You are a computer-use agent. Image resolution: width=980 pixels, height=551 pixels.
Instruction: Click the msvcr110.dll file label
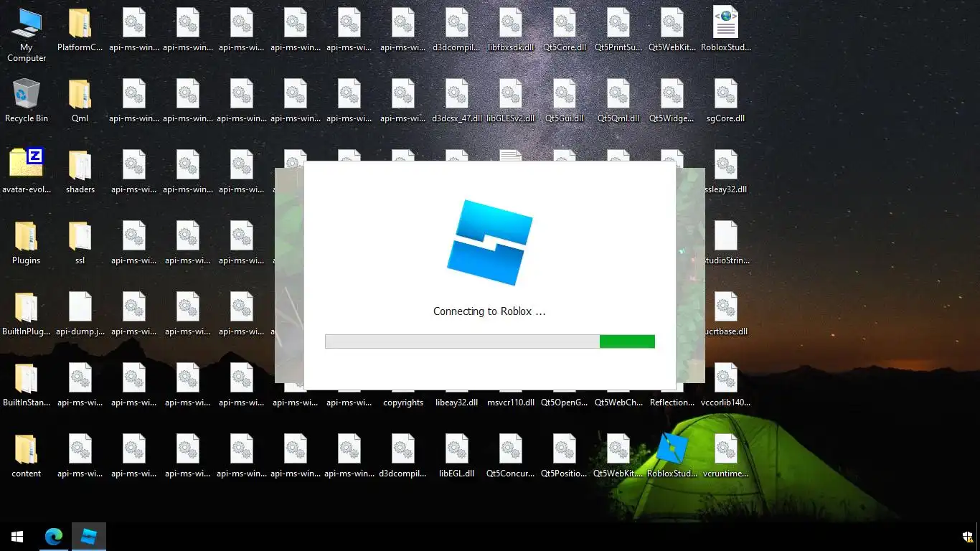(511, 402)
